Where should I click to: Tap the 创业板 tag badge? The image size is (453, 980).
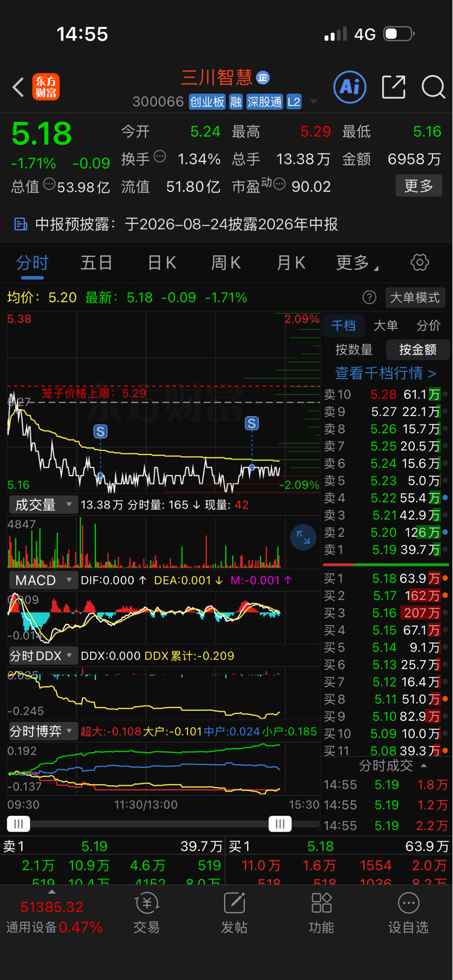[x=207, y=102]
